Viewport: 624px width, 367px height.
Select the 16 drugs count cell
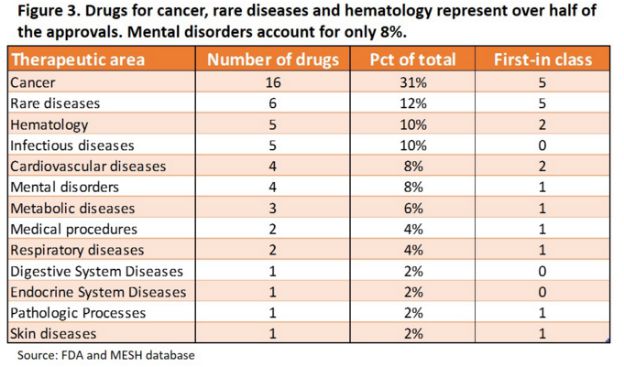tap(273, 82)
